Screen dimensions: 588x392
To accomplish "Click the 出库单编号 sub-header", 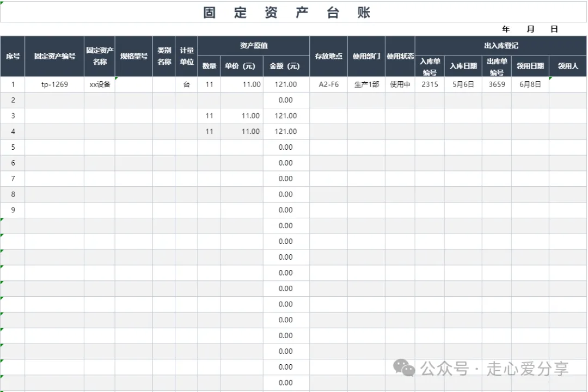I will [497, 66].
